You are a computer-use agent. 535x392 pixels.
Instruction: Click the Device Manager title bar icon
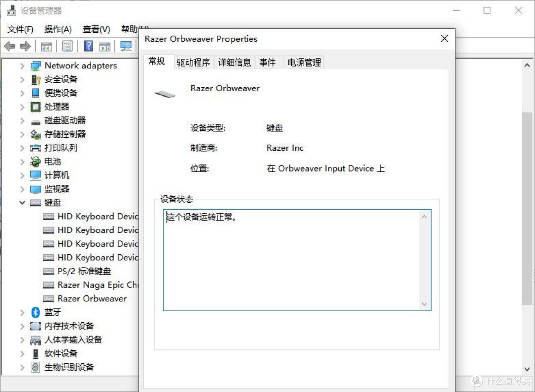tap(11, 10)
